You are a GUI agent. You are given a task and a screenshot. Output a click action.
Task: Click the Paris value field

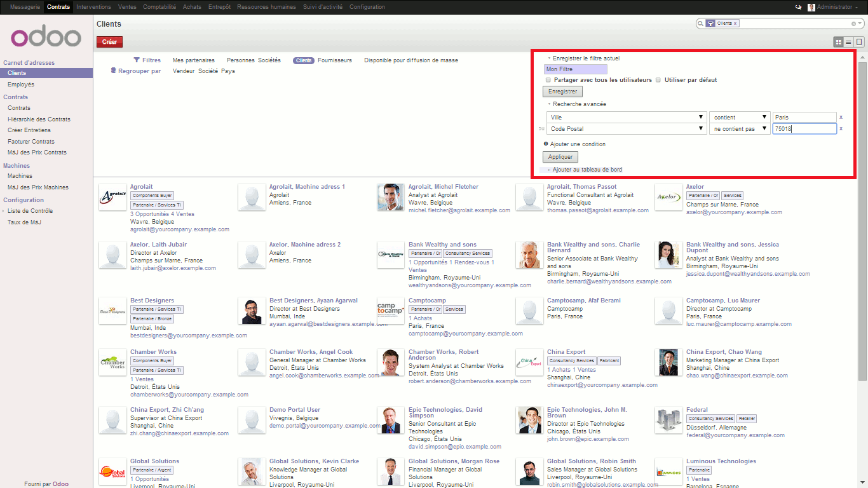804,117
